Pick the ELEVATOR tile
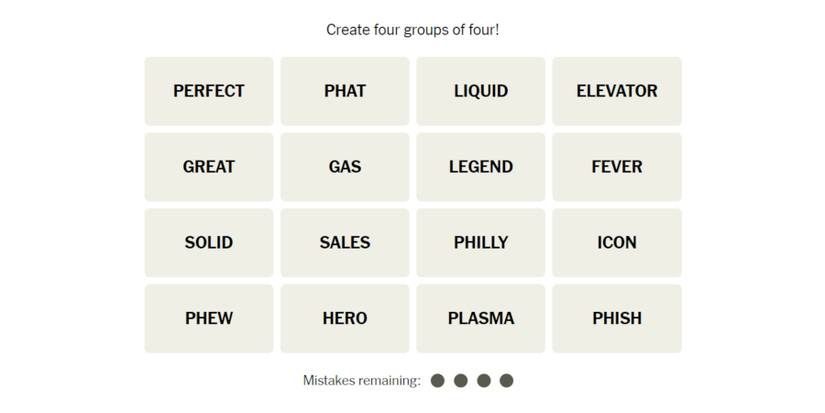825x413 pixels. [x=616, y=91]
